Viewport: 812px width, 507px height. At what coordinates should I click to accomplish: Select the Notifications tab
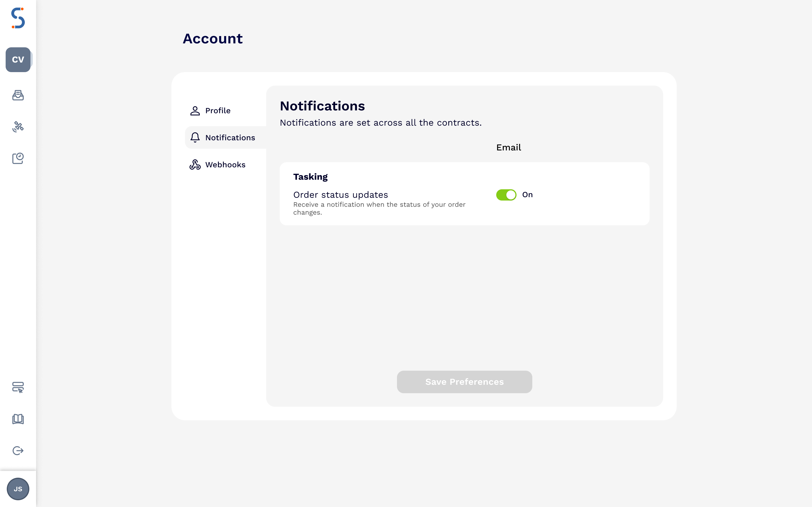coord(230,137)
